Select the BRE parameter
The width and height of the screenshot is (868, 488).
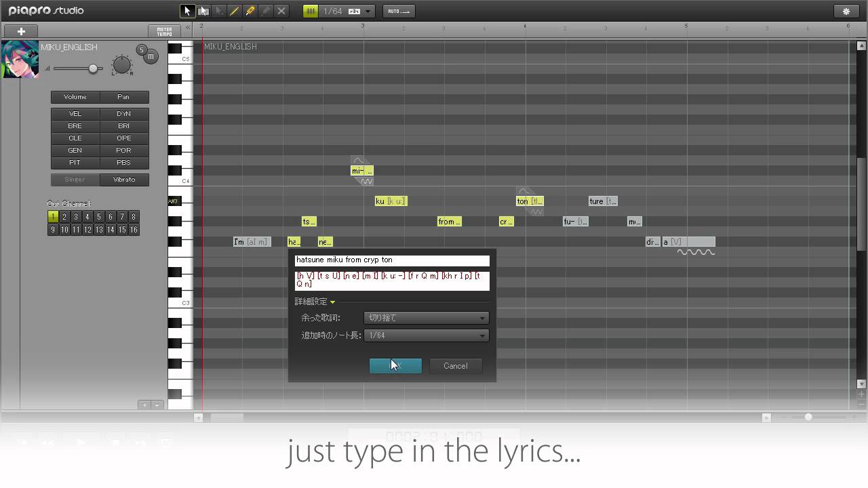point(75,126)
